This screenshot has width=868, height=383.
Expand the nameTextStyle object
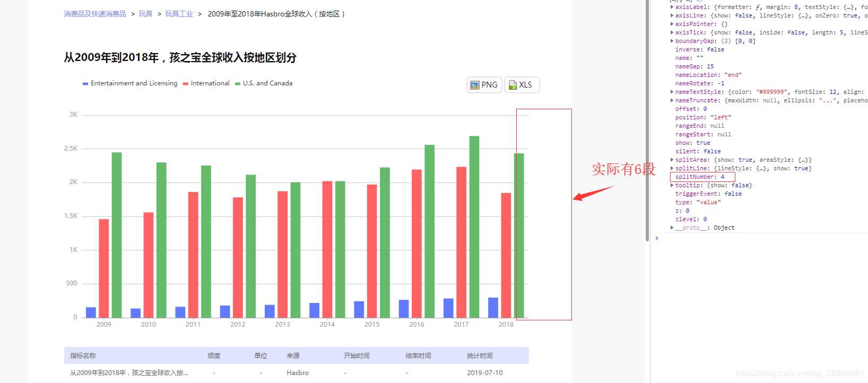pyautogui.click(x=672, y=92)
